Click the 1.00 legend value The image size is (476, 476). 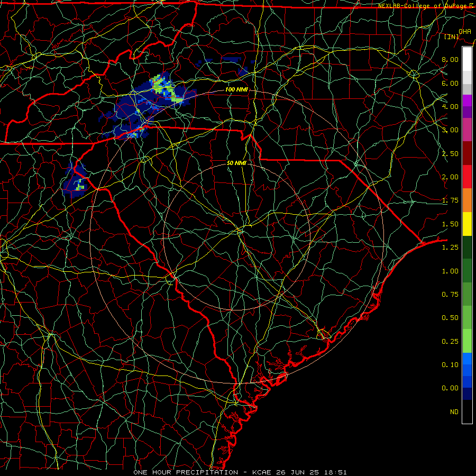(x=450, y=271)
